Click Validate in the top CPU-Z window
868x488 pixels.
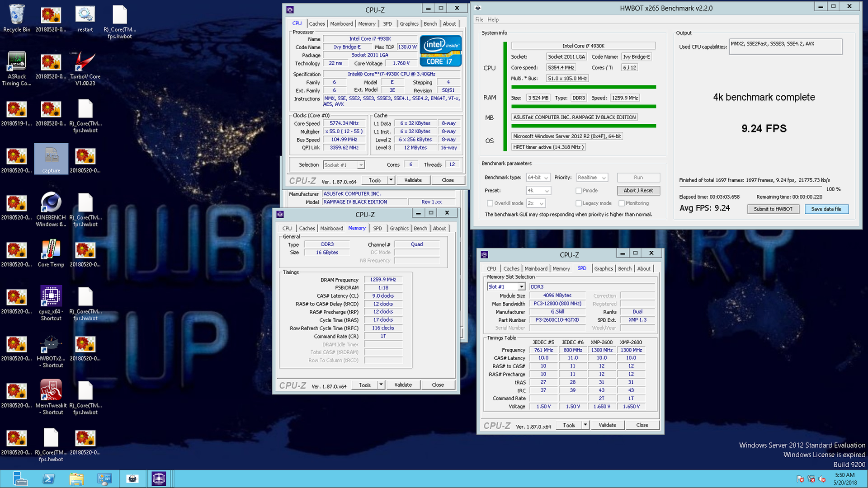tap(413, 180)
